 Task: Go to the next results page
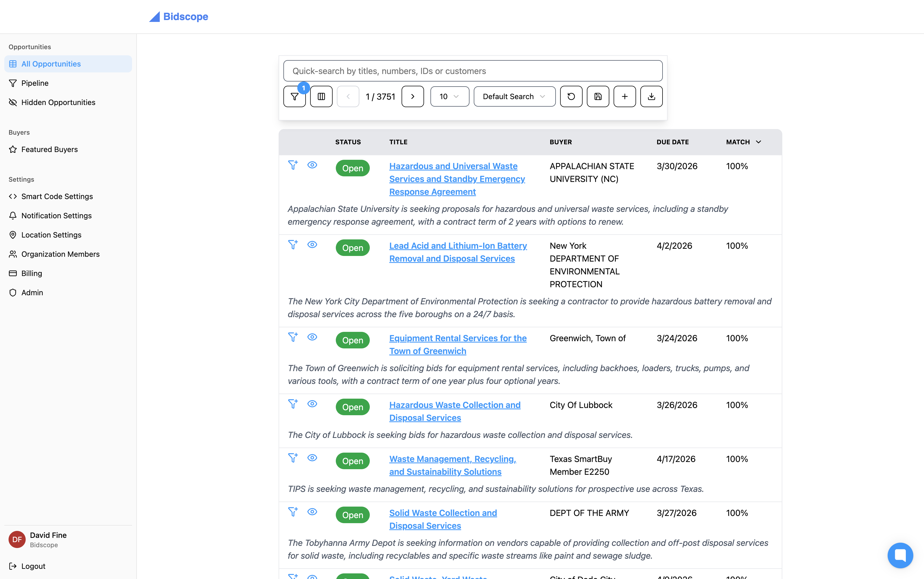click(x=413, y=96)
